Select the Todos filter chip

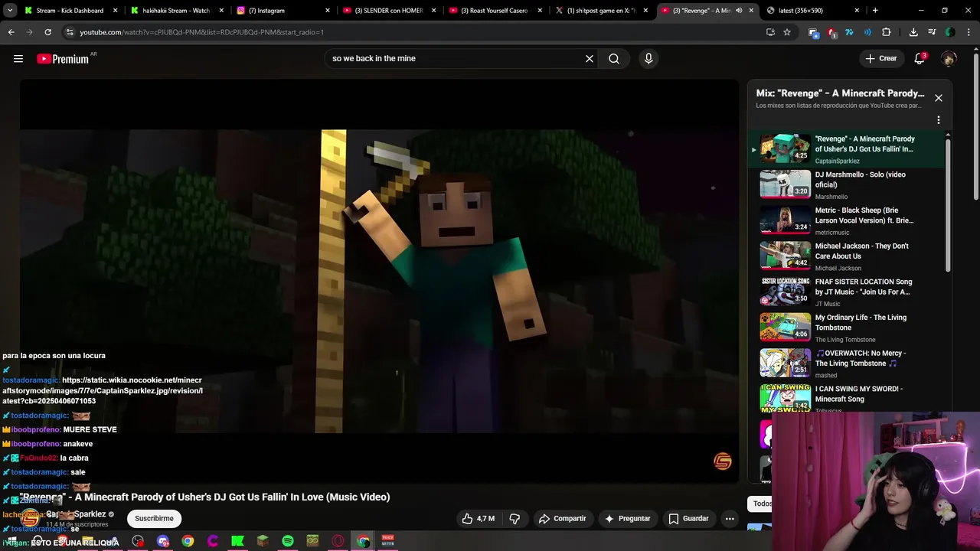(x=762, y=504)
